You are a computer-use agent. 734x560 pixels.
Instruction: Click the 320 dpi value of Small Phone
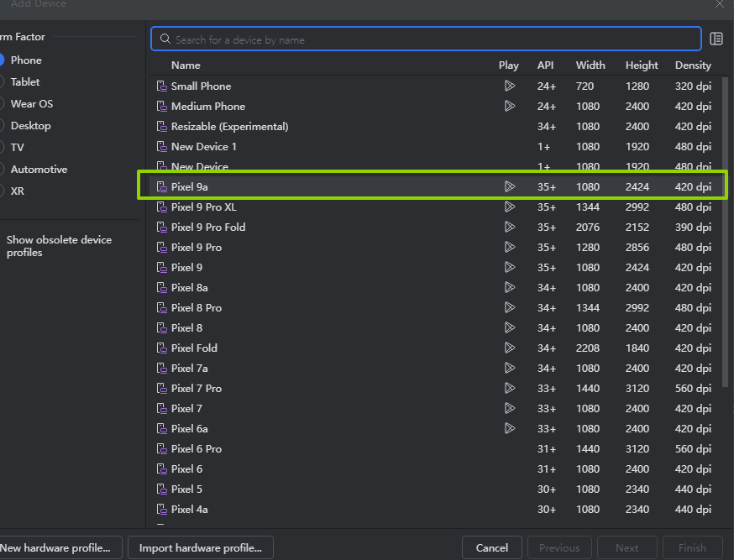pos(693,86)
